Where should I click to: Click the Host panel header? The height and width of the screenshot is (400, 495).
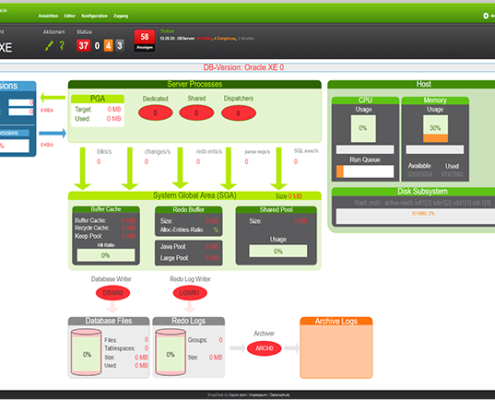(411, 84)
